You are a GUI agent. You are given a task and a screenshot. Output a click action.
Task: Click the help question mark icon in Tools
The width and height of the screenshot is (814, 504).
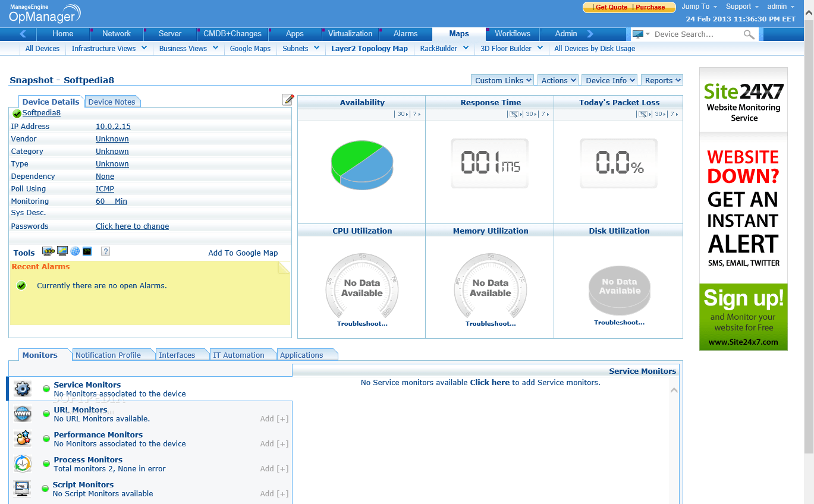(105, 251)
